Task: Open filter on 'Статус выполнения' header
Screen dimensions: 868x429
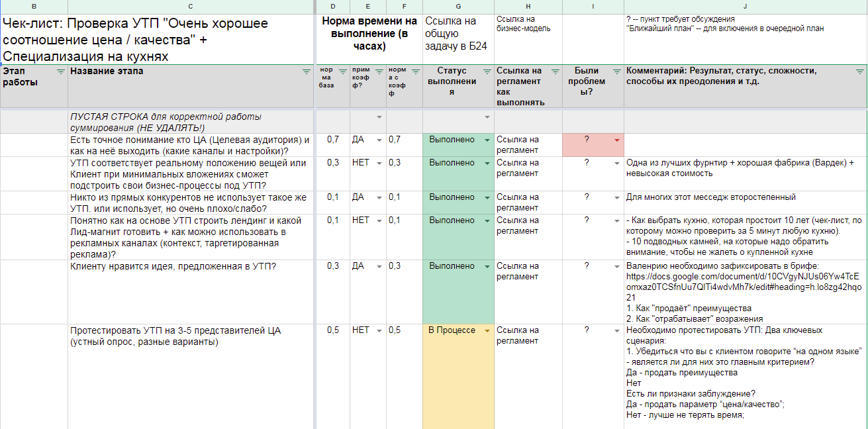Action: pyautogui.click(x=487, y=71)
